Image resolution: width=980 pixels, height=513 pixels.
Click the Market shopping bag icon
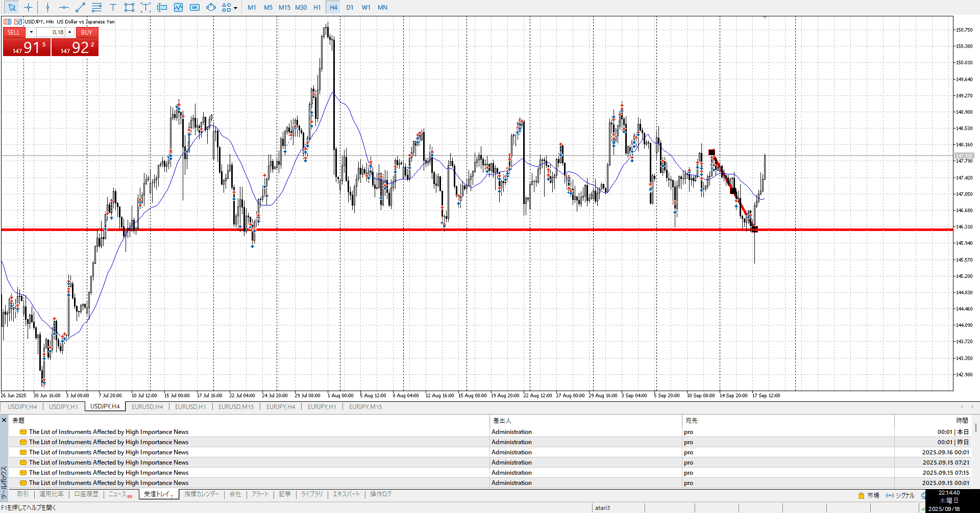tap(862, 495)
